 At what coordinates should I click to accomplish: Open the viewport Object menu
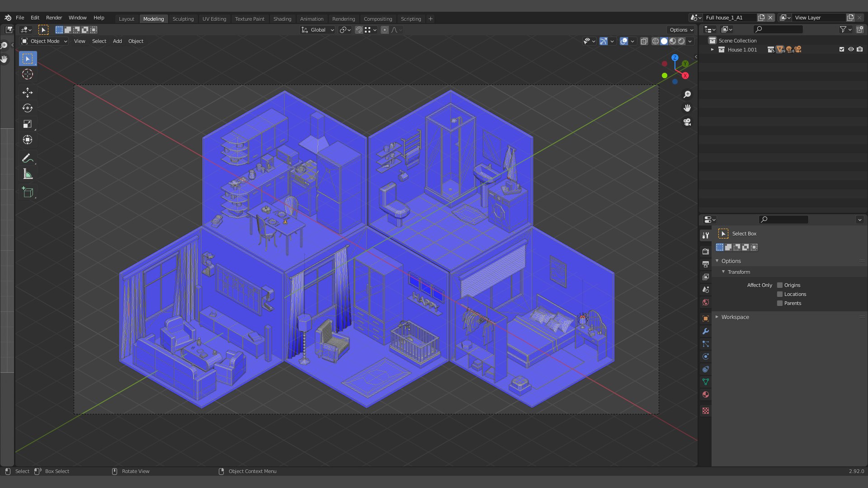point(136,41)
